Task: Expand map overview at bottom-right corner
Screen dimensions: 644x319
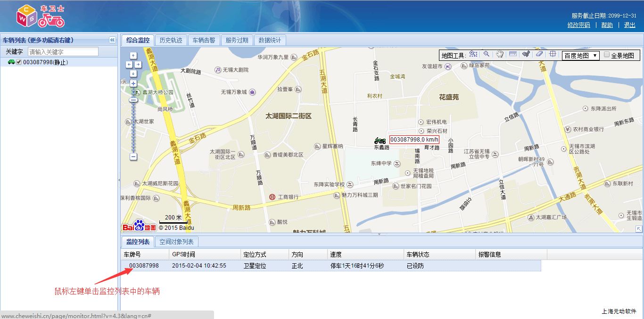Action: [639, 229]
